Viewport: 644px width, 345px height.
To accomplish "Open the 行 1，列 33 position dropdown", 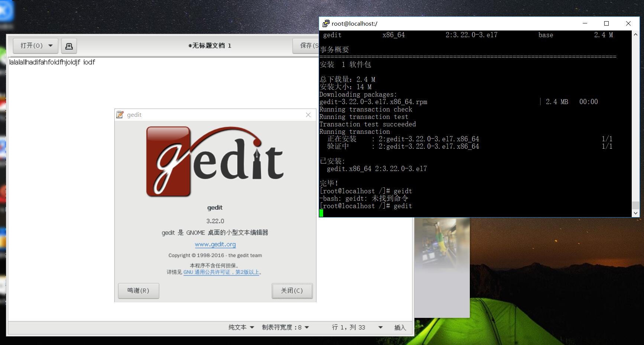I will click(357, 327).
